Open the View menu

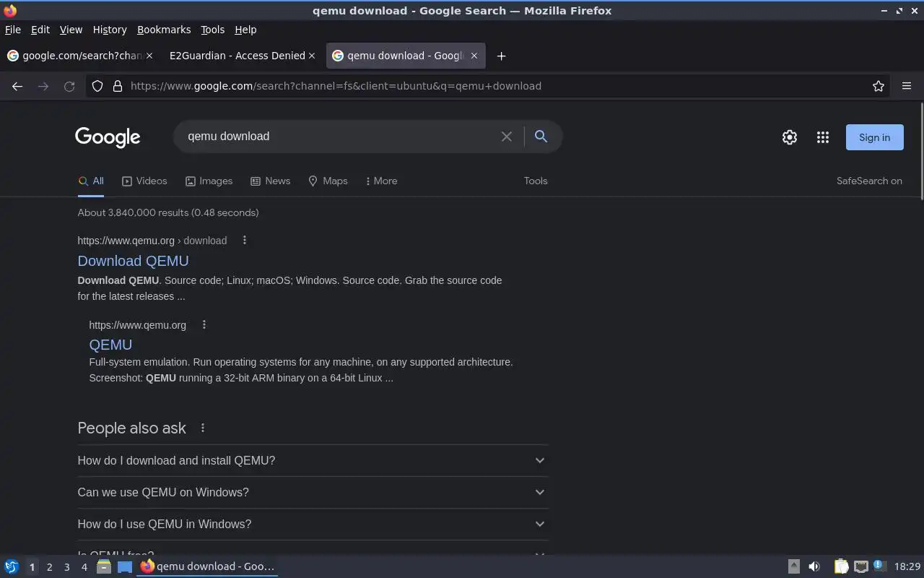click(x=71, y=30)
